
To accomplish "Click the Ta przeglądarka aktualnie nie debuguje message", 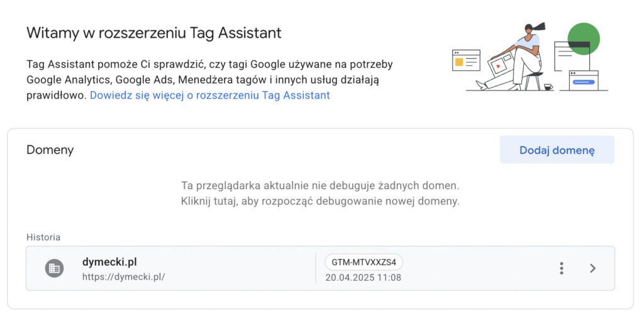I will (320, 185).
